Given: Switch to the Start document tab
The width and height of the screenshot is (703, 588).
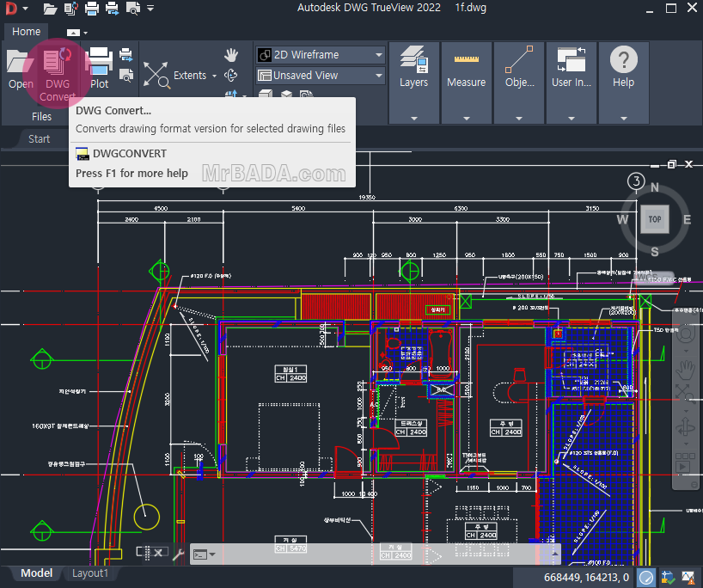Looking at the screenshot, I should tap(39, 139).
